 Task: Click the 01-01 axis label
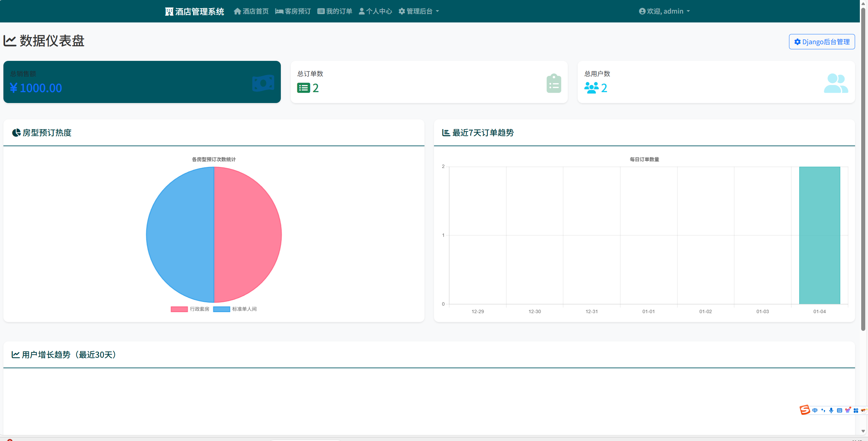(648, 311)
